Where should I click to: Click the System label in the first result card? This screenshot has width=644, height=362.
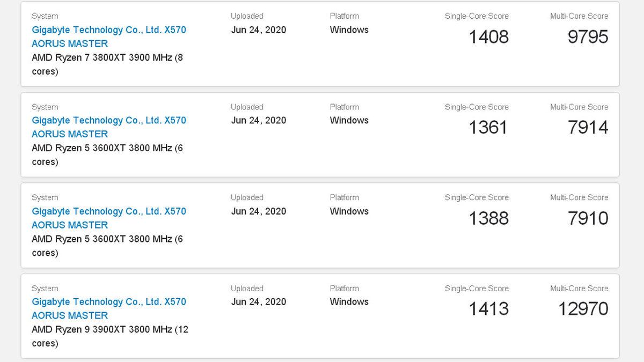point(45,16)
